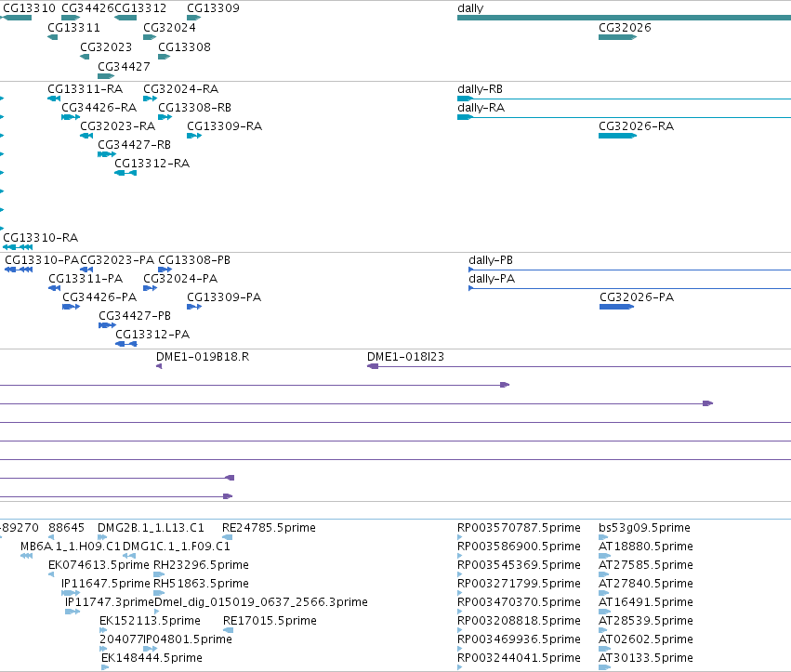Click EST EK152113.5prime
The width and height of the screenshot is (791, 672).
click(103, 630)
